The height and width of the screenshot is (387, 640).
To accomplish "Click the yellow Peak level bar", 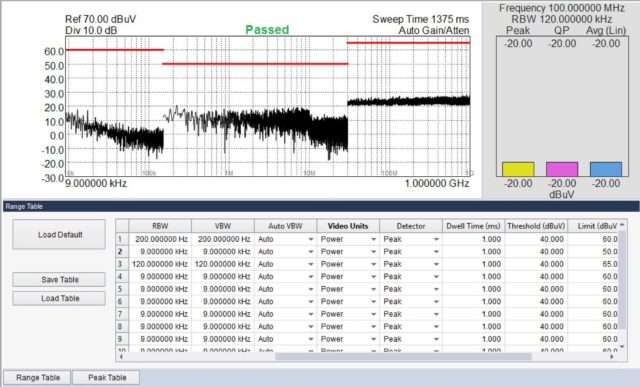I will (518, 169).
